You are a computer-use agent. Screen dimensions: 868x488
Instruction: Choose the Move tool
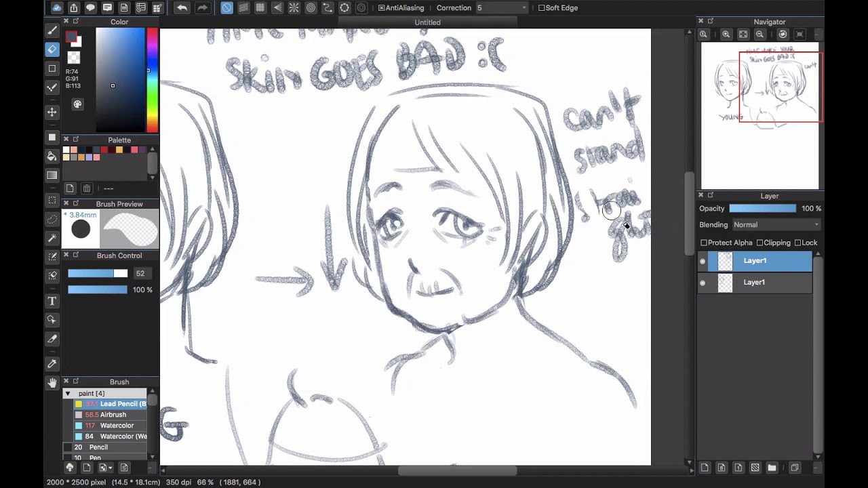[x=52, y=112]
